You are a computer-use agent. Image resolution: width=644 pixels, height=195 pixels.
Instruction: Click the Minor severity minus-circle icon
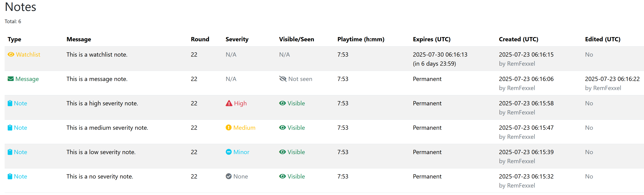(228, 152)
